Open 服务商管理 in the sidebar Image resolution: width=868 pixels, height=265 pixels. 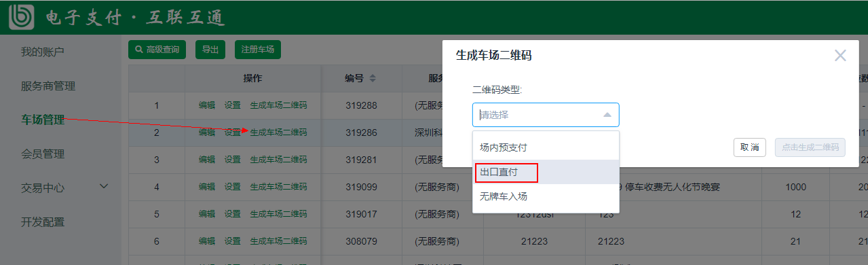click(48, 86)
